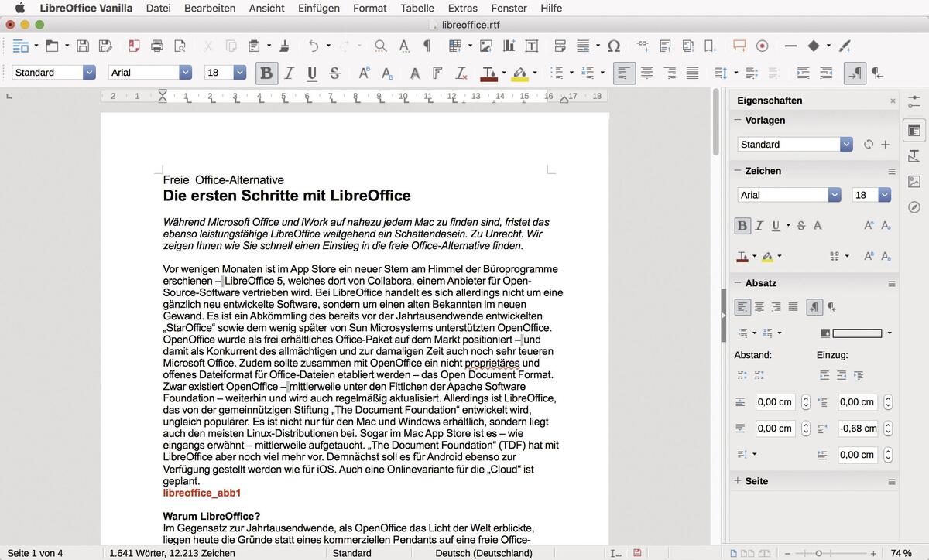Open the Arial font name dropdown
Viewport: 929px width, 560px height.
tap(185, 72)
